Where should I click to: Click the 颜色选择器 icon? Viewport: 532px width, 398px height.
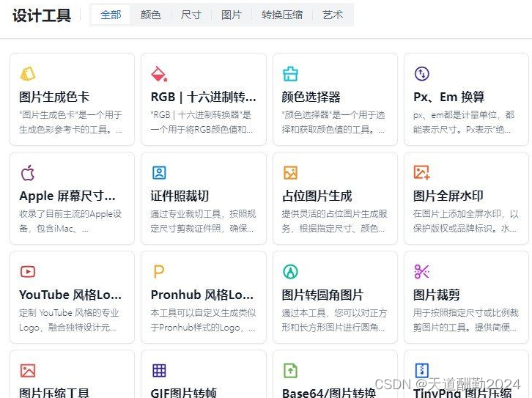(x=290, y=73)
